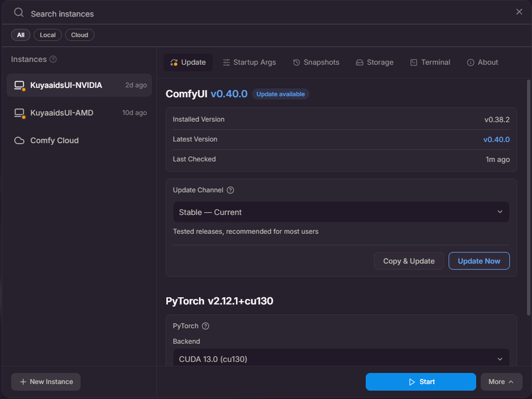This screenshot has width=532, height=399.
Task: Click the 2d ago timestamp
Action: [x=136, y=85]
